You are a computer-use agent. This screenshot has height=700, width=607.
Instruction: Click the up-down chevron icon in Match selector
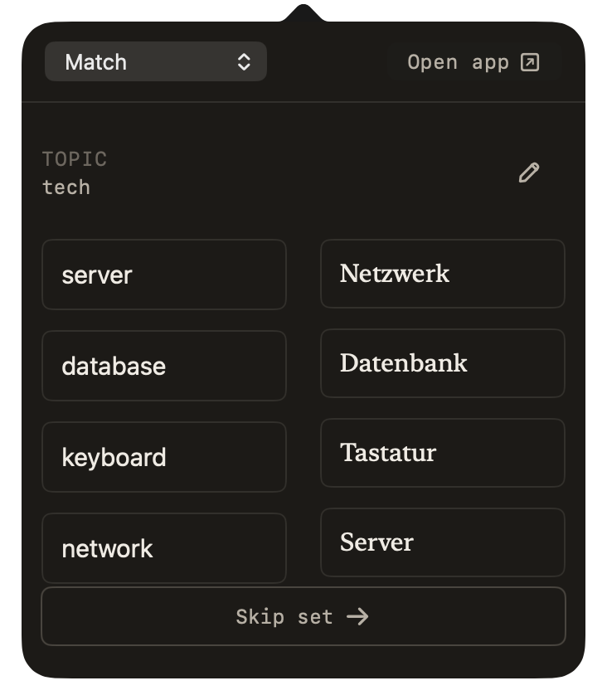tap(244, 62)
